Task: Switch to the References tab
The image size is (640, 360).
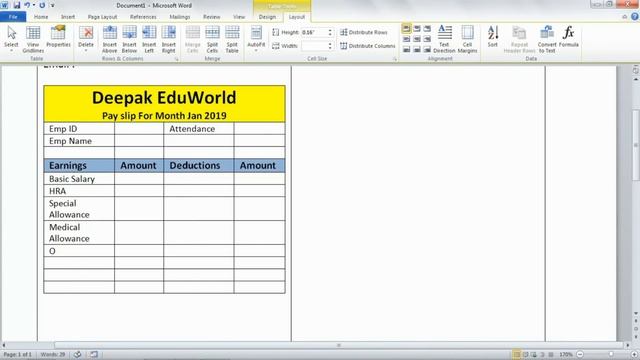Action: click(143, 17)
